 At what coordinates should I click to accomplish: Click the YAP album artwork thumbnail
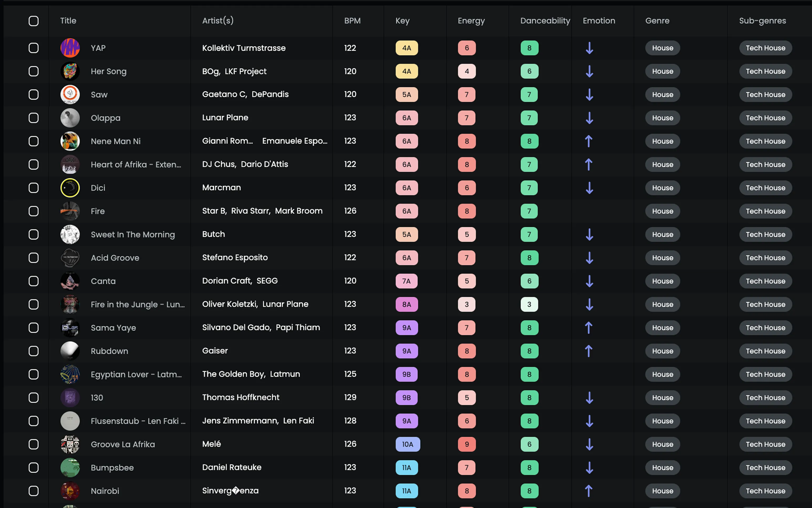coord(70,48)
